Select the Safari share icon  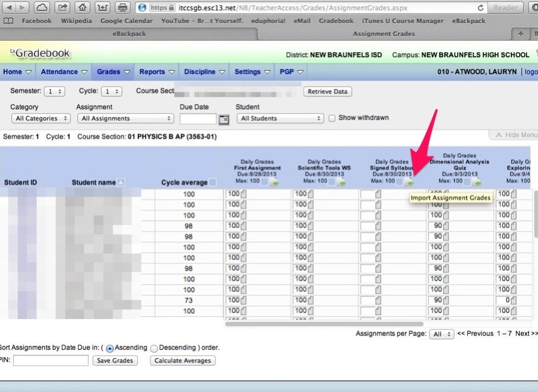pos(63,7)
